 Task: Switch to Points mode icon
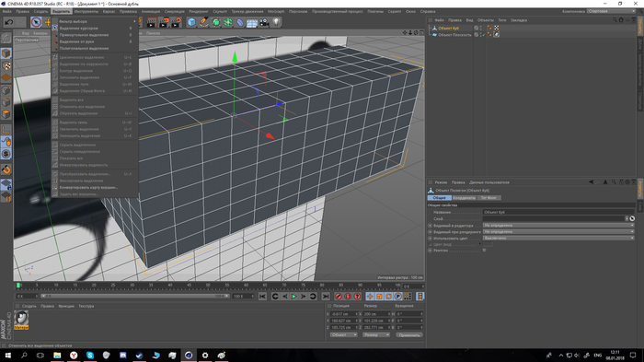[x=6, y=90]
